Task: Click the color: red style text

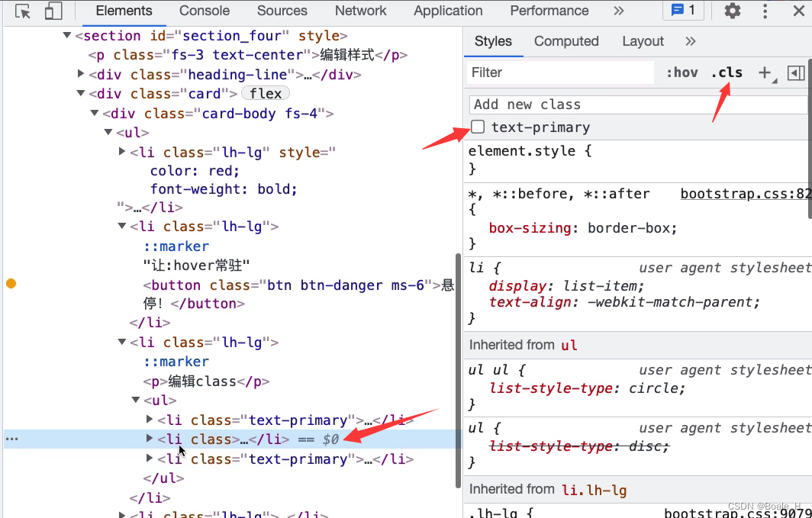Action: point(195,171)
